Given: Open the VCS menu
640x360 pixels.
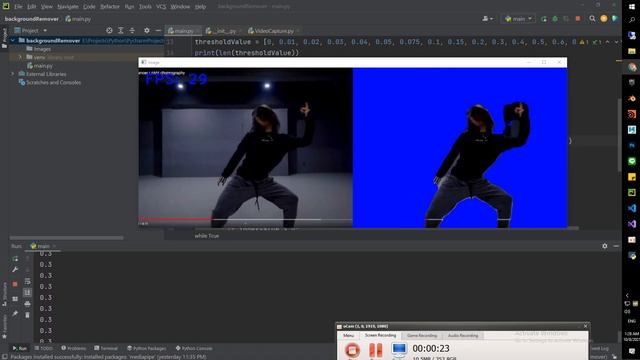Looking at the screenshot, I should coord(161,7).
